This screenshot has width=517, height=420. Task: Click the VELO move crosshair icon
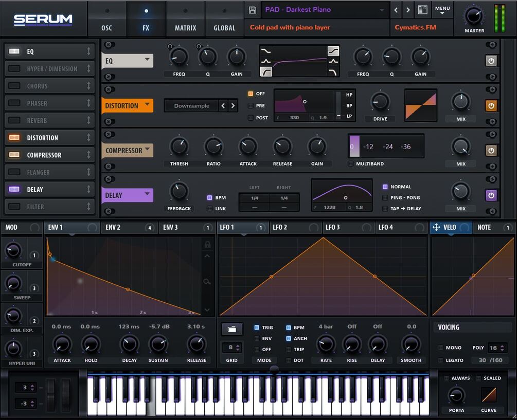(436, 227)
